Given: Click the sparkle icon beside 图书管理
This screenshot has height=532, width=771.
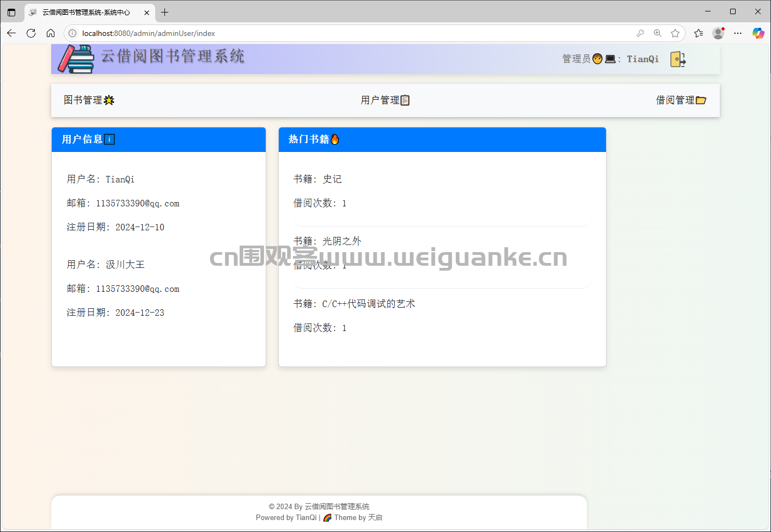Looking at the screenshot, I should [109, 100].
